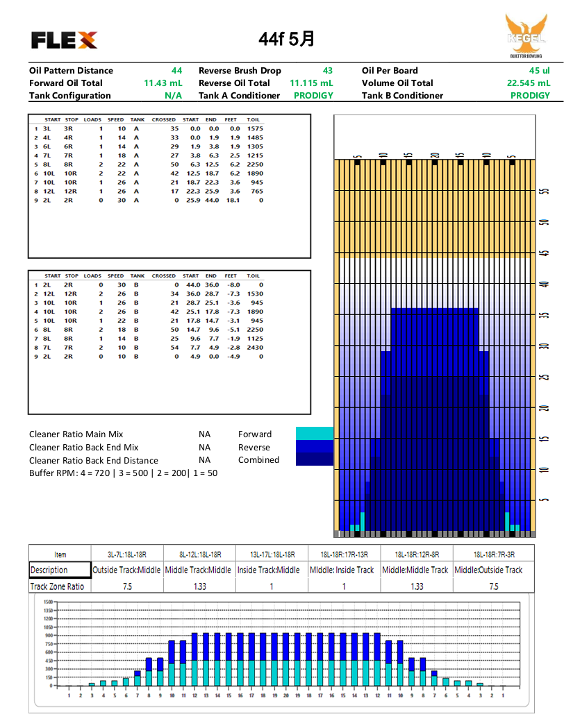Viewport: 564px width, 728px height.
Task: Select the Item header cell
Action: coord(60,555)
